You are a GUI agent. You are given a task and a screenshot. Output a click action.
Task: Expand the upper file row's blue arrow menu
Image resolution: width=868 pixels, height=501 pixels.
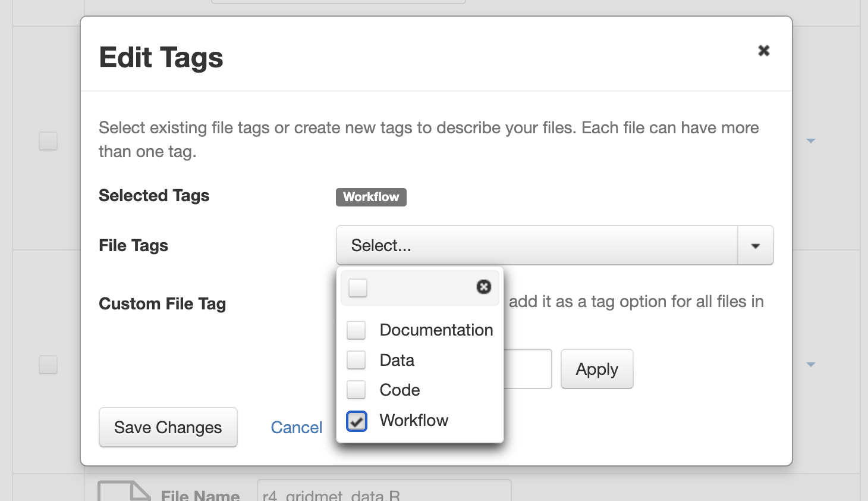[810, 141]
